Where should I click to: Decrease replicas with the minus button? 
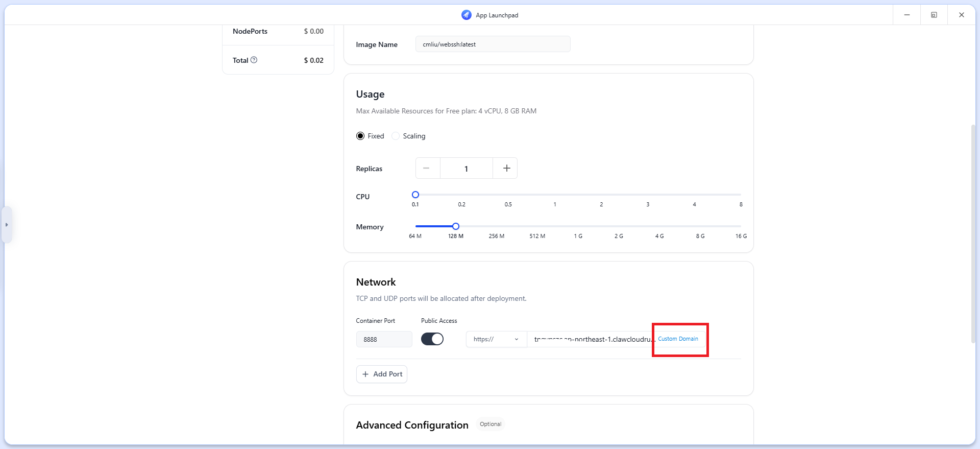click(427, 168)
